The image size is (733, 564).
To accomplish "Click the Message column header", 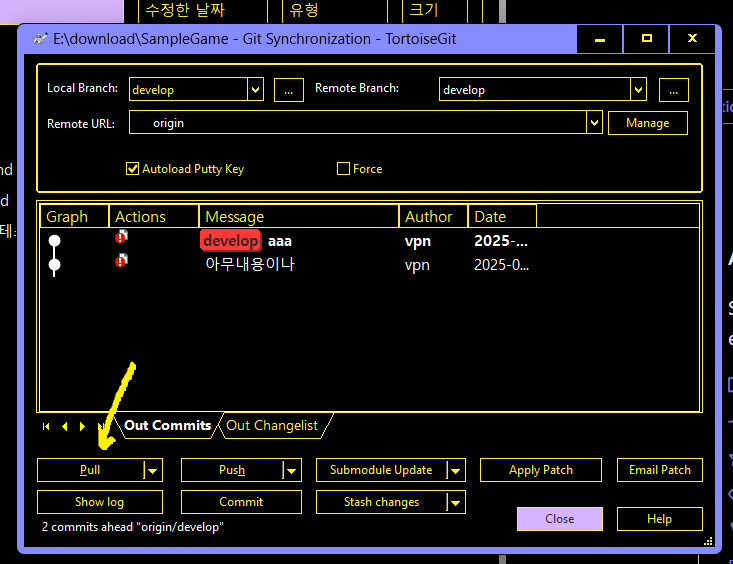I will 299,217.
